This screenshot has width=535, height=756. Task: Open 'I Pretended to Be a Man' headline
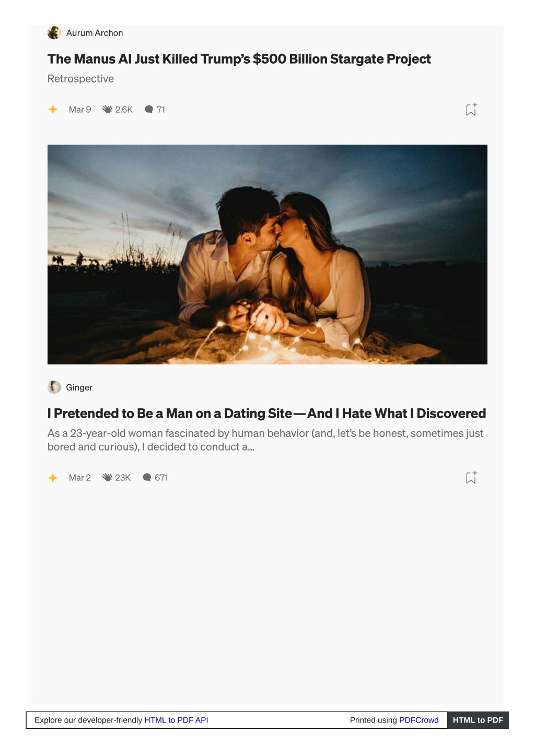(266, 414)
